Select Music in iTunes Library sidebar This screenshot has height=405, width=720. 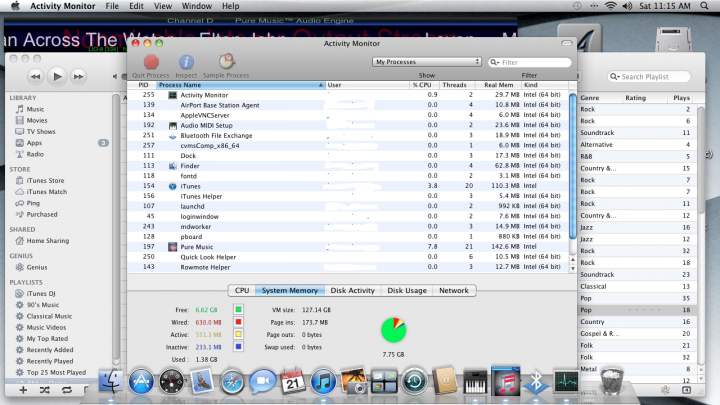pos(35,109)
